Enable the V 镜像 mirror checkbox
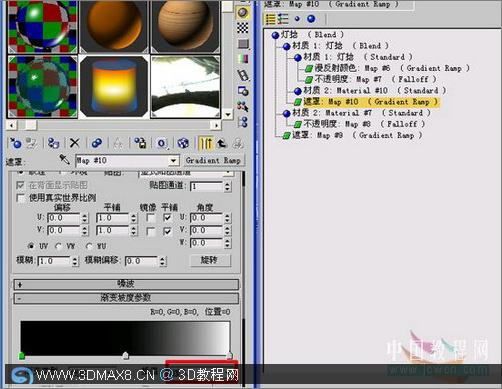502x389 pixels. [151, 231]
